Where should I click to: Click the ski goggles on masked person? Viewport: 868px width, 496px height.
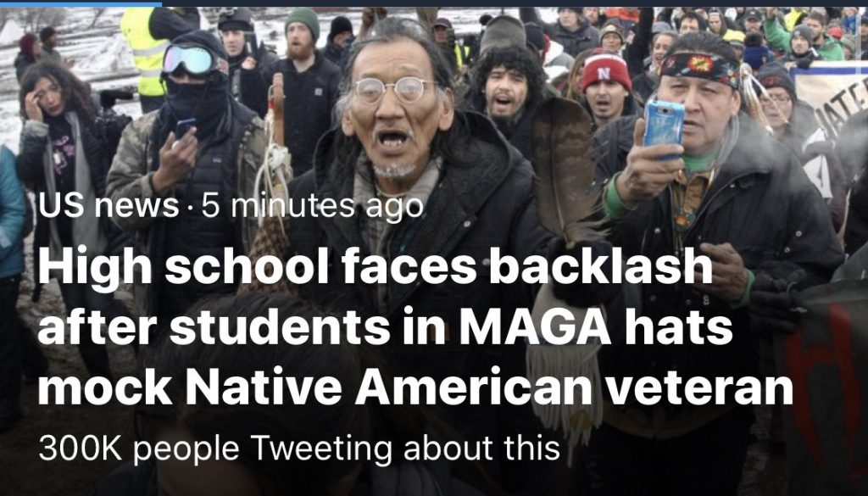pos(191,60)
